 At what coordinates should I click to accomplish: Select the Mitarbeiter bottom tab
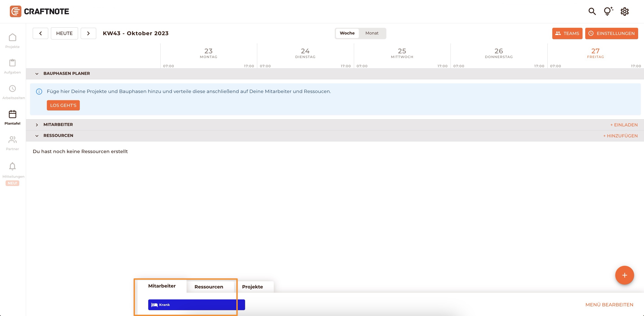162,286
